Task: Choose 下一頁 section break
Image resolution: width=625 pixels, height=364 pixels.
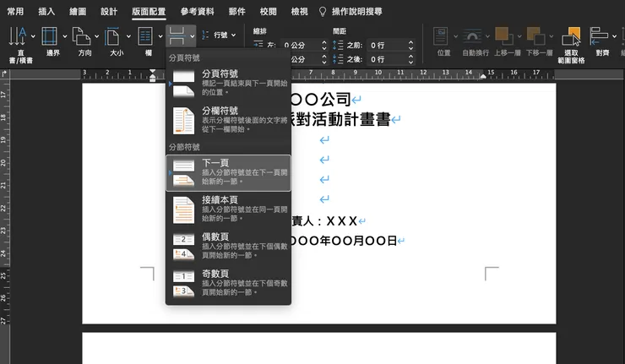Action: [x=228, y=172]
